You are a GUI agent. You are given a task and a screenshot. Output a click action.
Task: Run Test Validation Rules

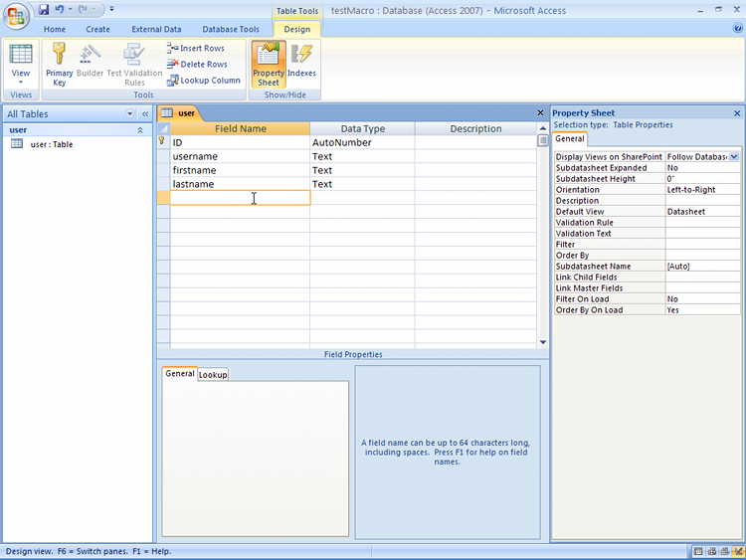[134, 64]
